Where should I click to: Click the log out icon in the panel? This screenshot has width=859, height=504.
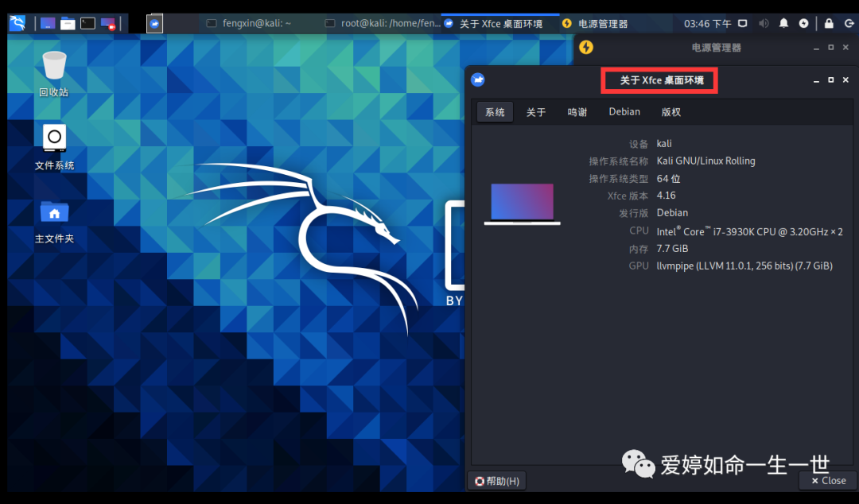pos(849,24)
